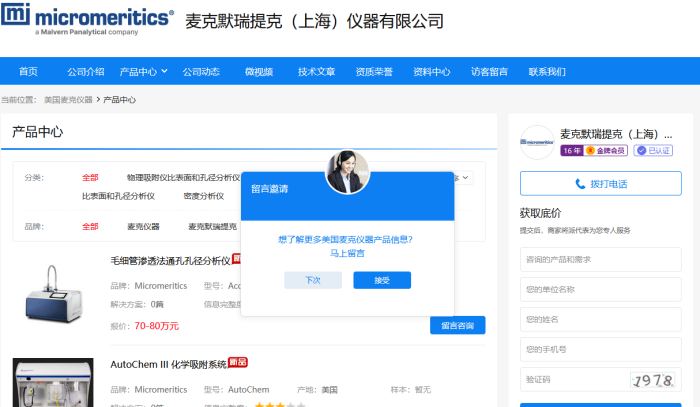Select 全部 in the 分类 filter row
700x407 pixels.
[x=90, y=177]
